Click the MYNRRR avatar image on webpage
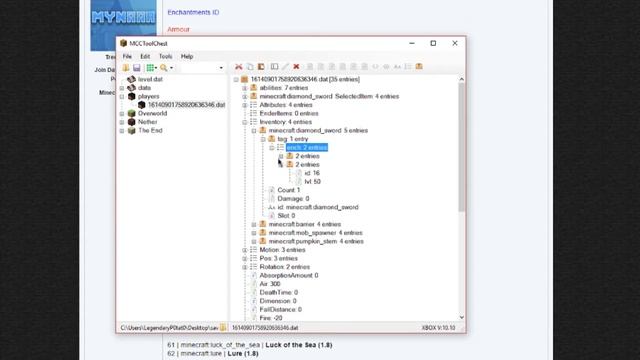Image resolution: width=640 pixels, height=360 pixels. (x=123, y=25)
